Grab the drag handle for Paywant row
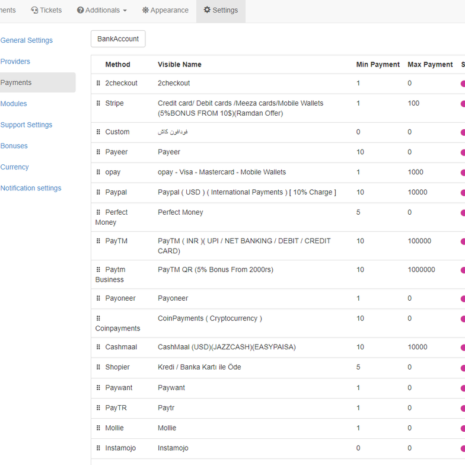 [x=98, y=388]
